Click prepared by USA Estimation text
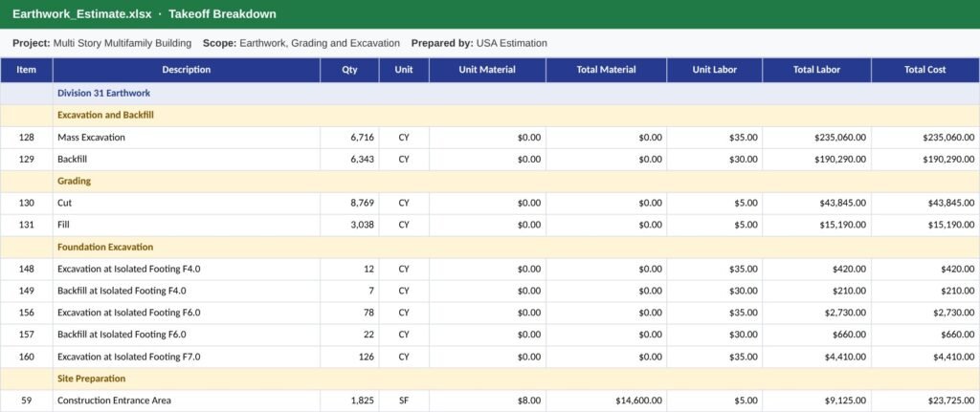The width and height of the screenshot is (980, 412). 511,44
